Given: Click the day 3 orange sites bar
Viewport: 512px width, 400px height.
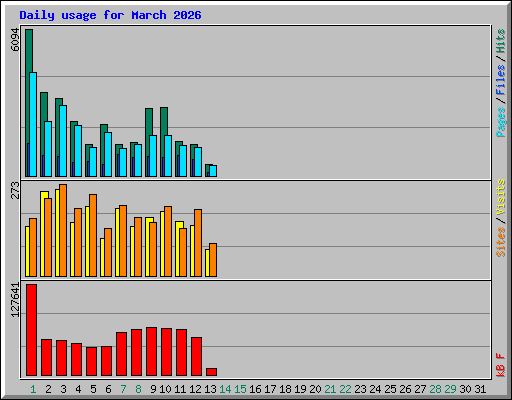Looking at the screenshot, I should [63, 230].
